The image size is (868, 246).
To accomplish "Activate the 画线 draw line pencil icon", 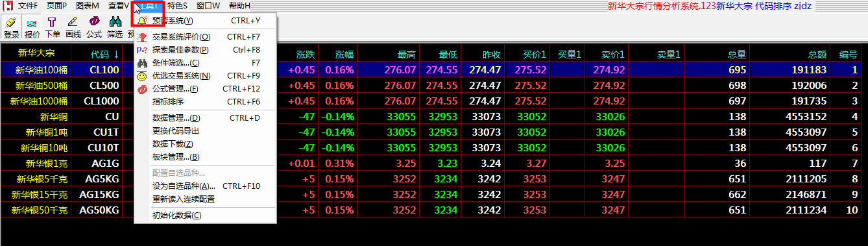I will [73, 27].
